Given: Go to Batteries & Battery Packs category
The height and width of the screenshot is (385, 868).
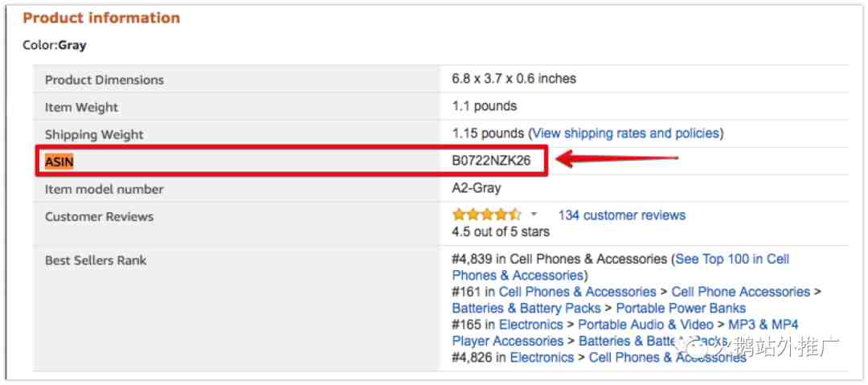Looking at the screenshot, I should 526,308.
